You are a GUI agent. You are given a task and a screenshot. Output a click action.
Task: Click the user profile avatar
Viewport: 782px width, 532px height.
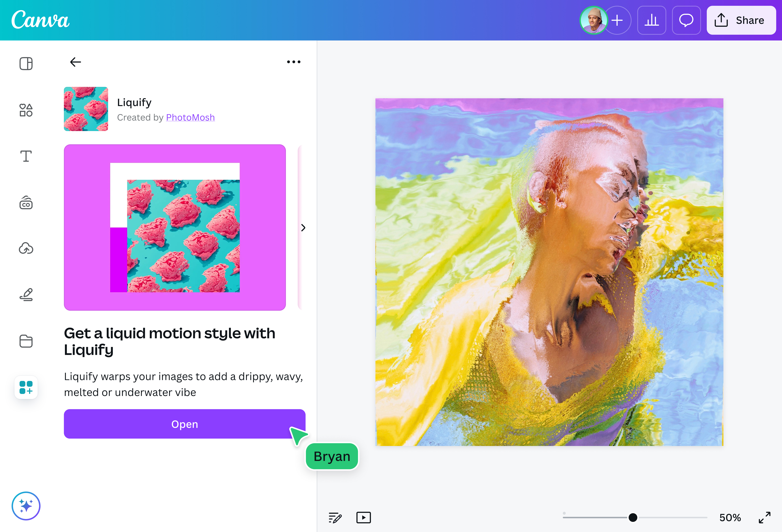(x=594, y=20)
